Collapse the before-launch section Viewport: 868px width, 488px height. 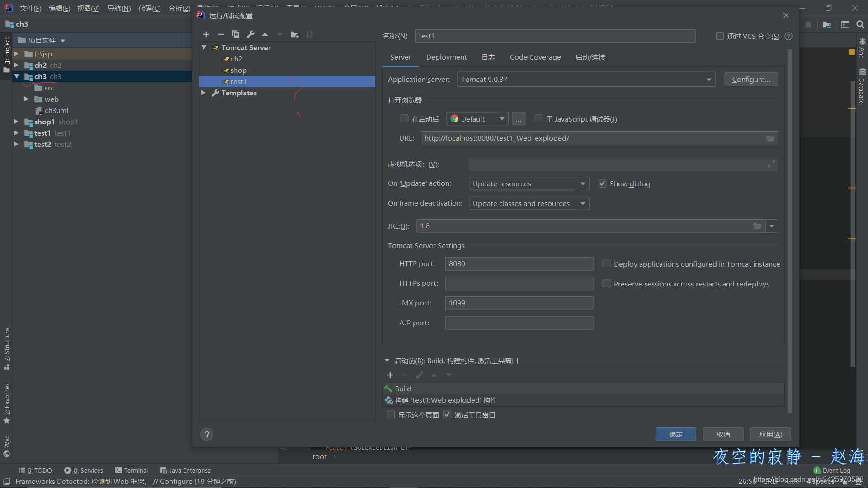tap(387, 361)
